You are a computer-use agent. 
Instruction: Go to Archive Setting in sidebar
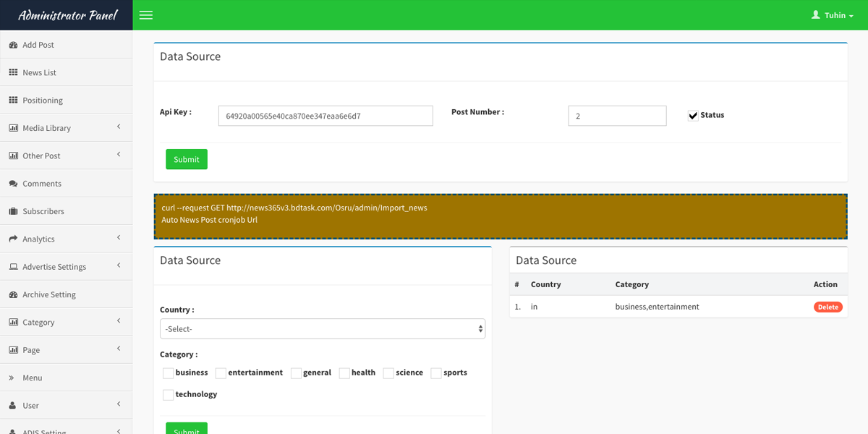point(48,294)
